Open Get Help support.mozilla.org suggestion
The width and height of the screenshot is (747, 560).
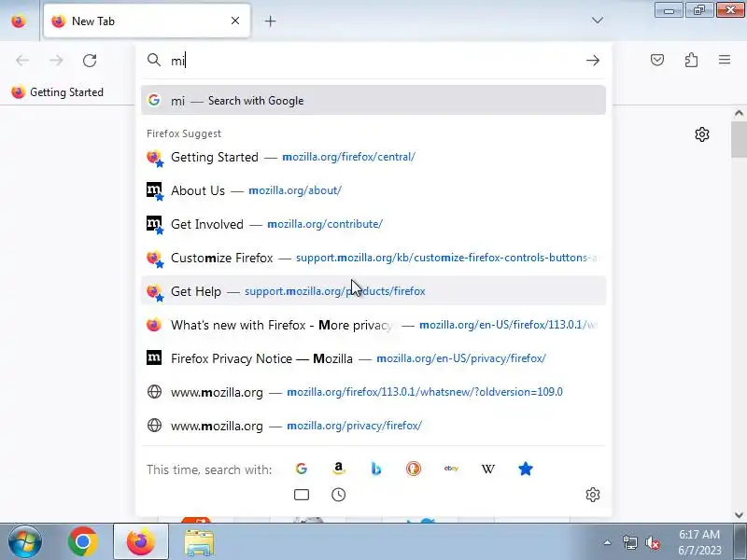point(373,291)
